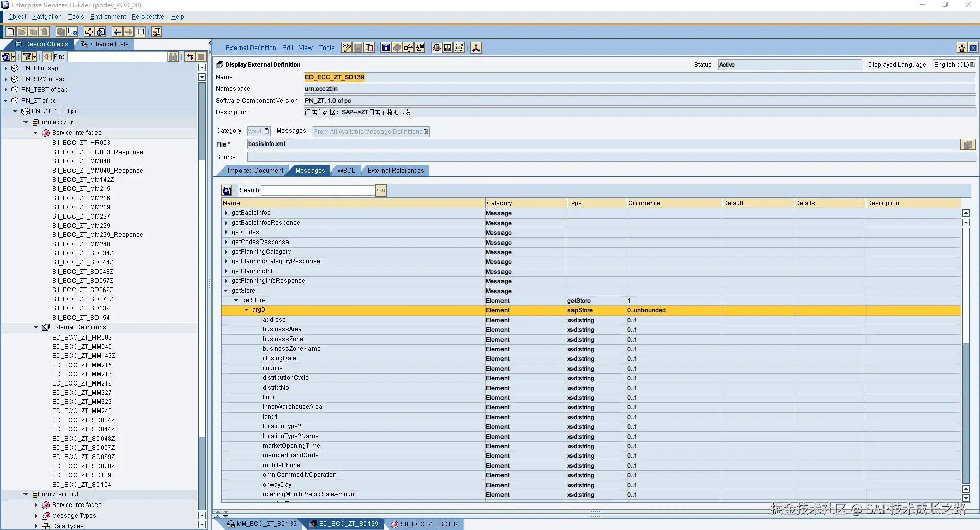
Task: Select SII_ECC_ZT_MM216 in the tree
Action: click(81, 198)
